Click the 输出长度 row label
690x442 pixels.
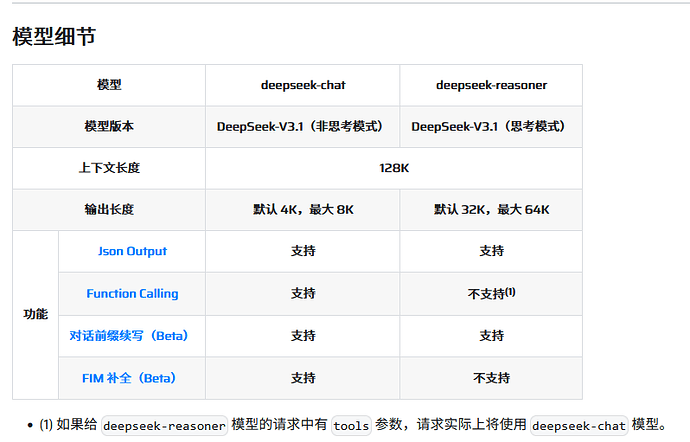[x=109, y=210]
